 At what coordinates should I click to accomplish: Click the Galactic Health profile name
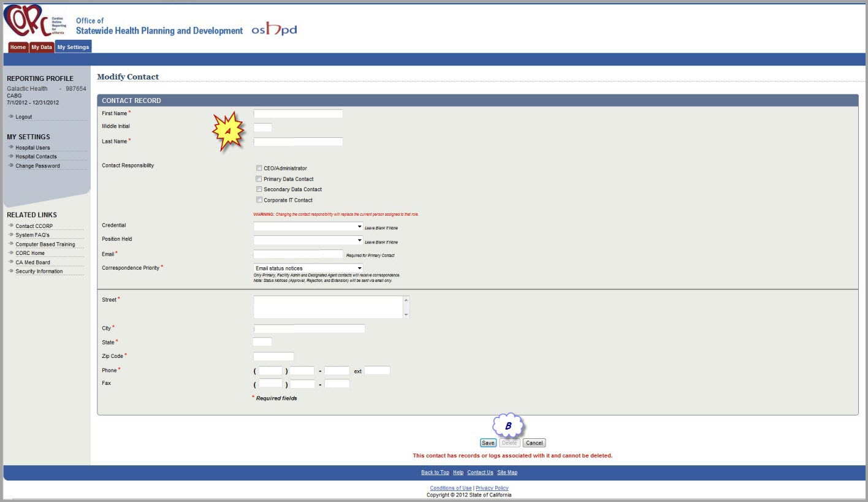pos(27,89)
